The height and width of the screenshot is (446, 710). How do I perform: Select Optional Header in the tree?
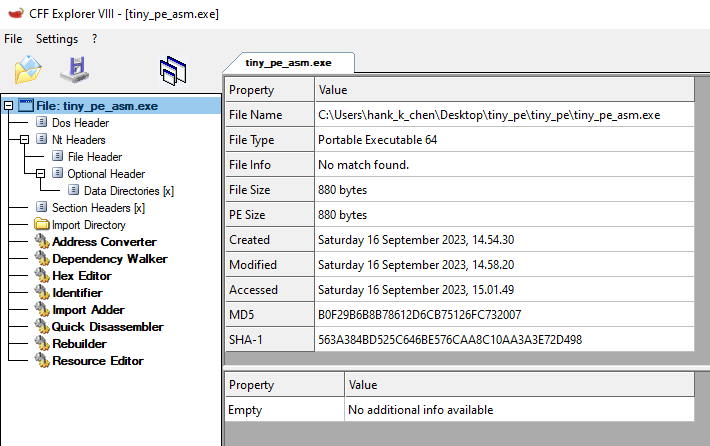pyautogui.click(x=106, y=174)
